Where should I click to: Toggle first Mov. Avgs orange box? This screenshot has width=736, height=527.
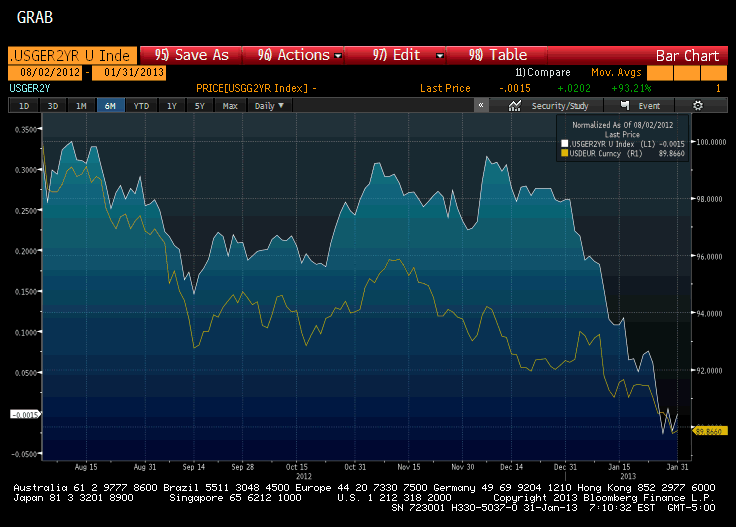[x=659, y=73]
